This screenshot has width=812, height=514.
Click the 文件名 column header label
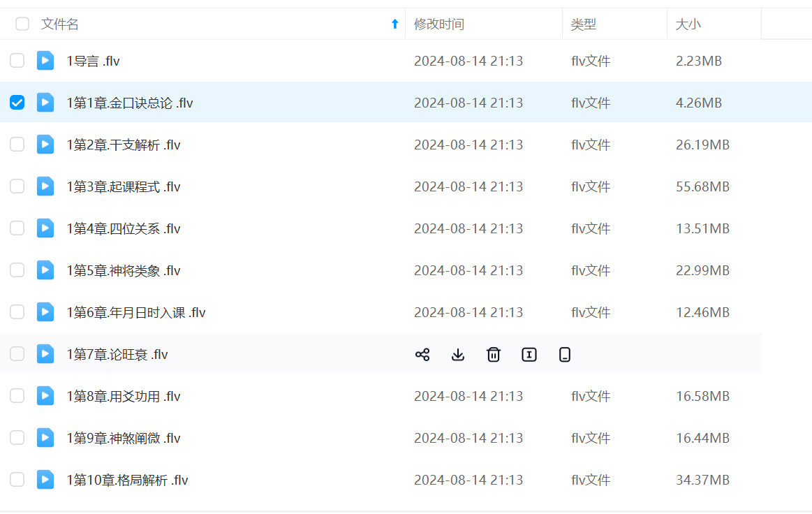click(60, 24)
